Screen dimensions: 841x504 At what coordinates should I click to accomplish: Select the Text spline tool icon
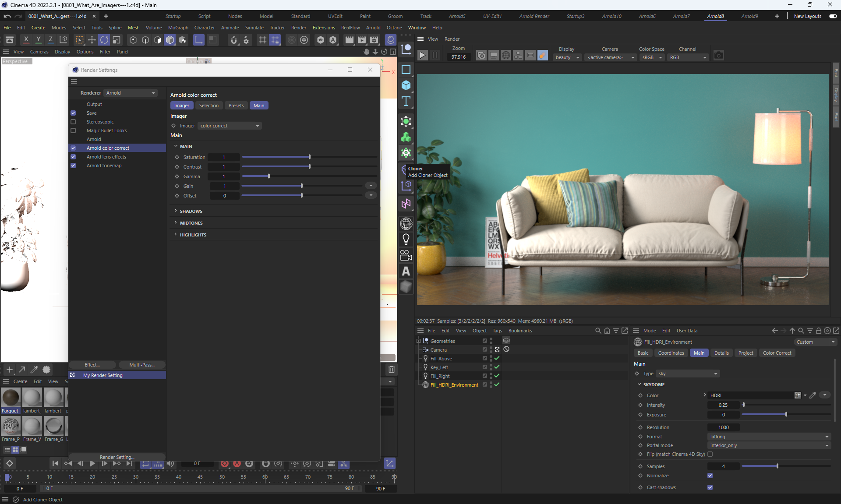click(406, 101)
